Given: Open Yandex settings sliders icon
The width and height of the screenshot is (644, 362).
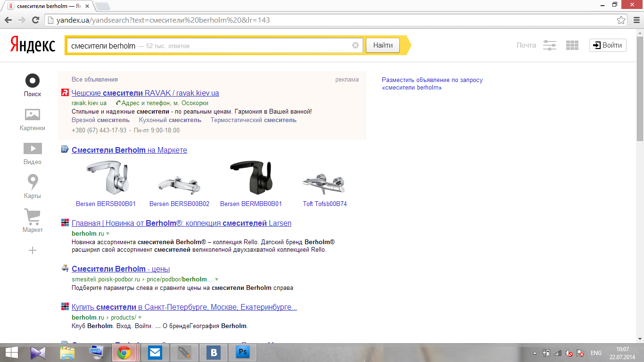Looking at the screenshot, I should tap(550, 45).
